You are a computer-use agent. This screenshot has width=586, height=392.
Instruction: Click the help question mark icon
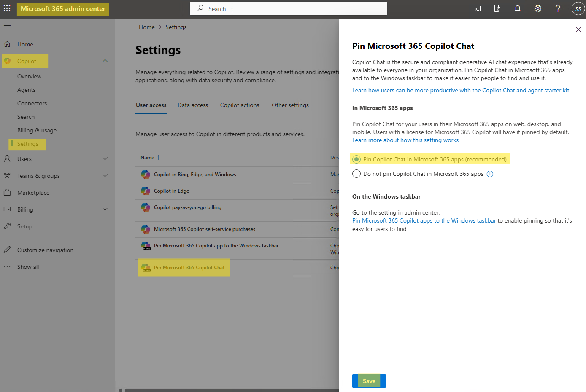(558, 8)
